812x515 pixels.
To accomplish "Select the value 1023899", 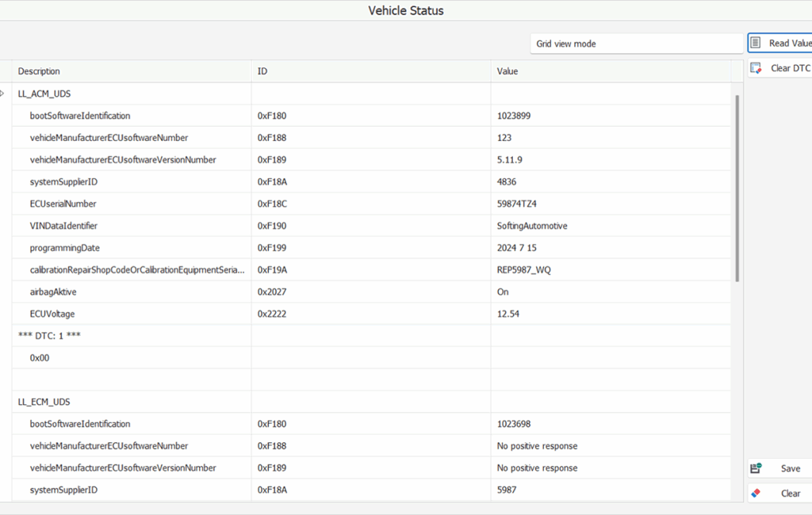I will (514, 116).
